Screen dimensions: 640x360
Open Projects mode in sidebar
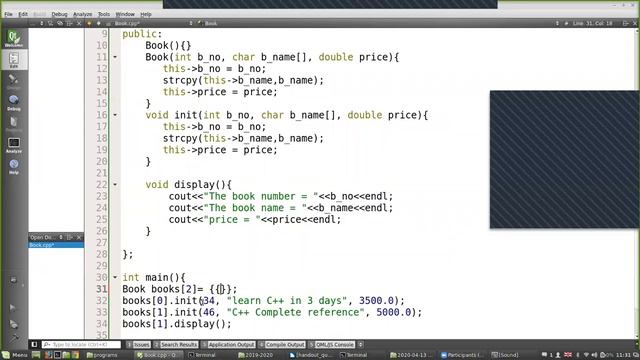[13, 124]
